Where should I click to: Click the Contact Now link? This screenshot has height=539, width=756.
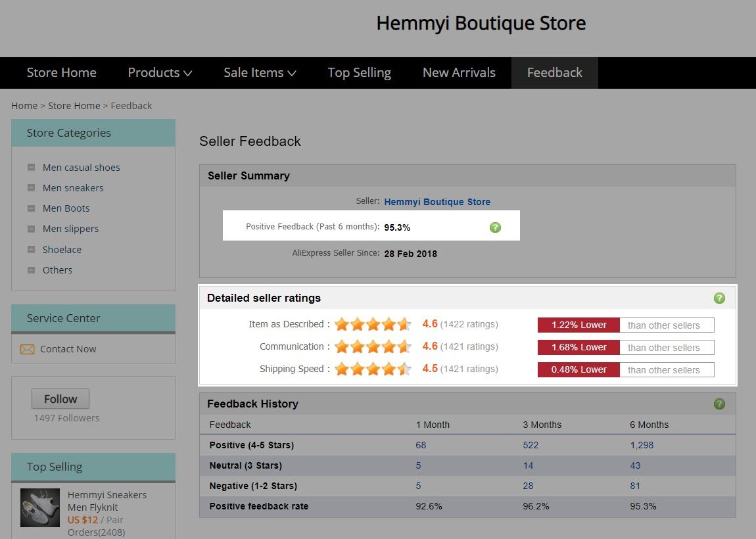click(x=68, y=349)
